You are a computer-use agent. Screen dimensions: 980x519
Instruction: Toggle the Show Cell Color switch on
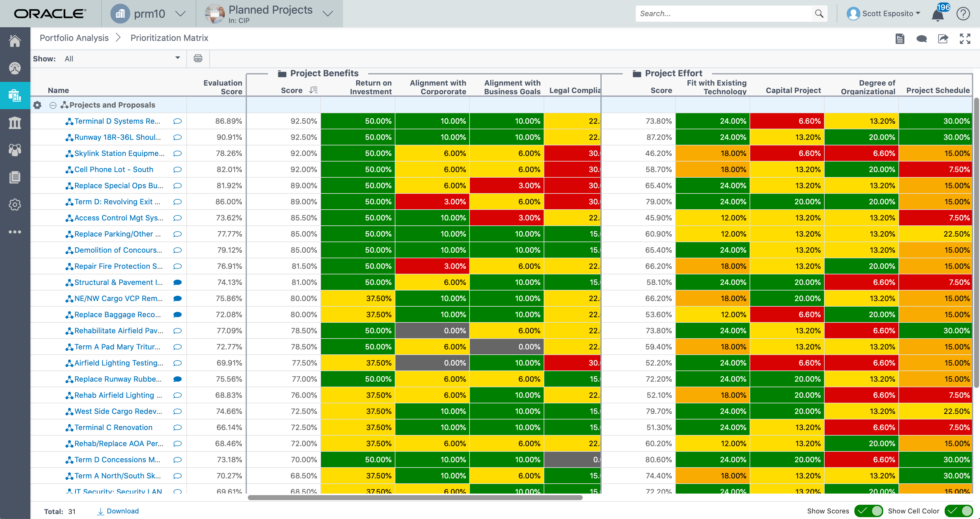[x=962, y=511]
